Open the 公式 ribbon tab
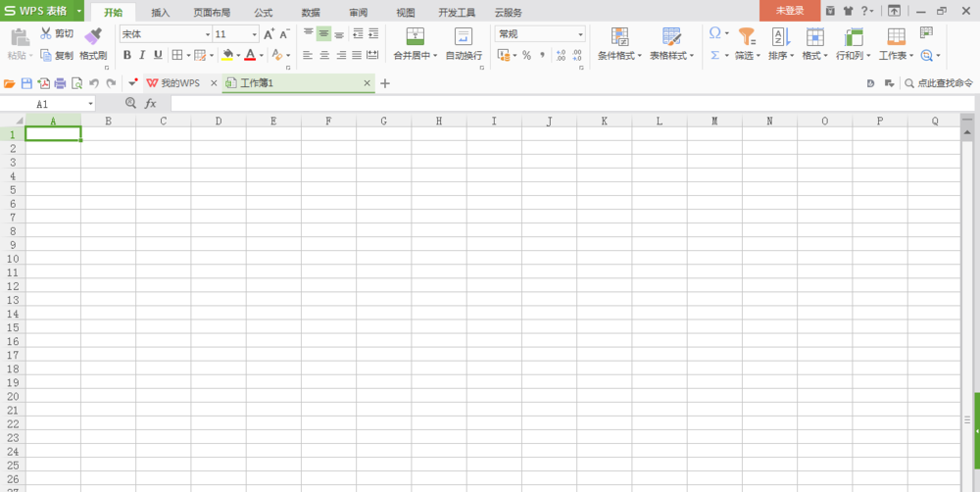This screenshot has width=980, height=492. [263, 13]
